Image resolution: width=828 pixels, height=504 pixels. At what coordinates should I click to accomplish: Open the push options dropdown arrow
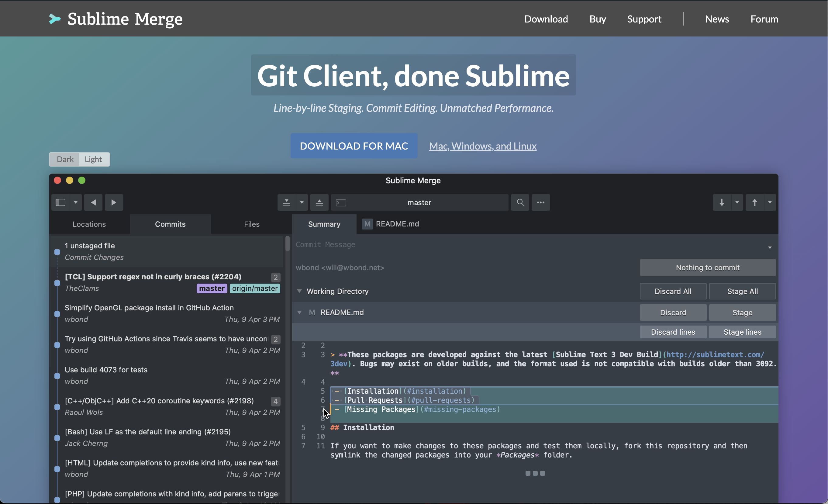pyautogui.click(x=770, y=202)
